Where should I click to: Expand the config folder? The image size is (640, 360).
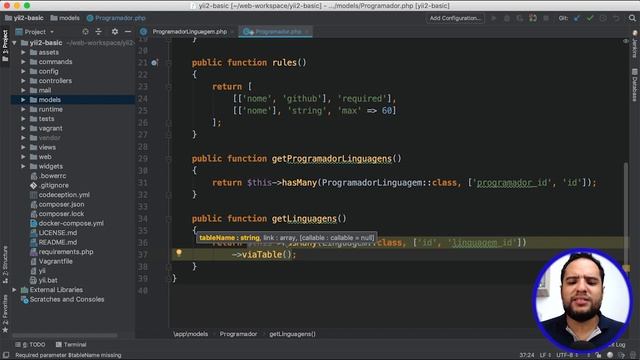pos(23,71)
